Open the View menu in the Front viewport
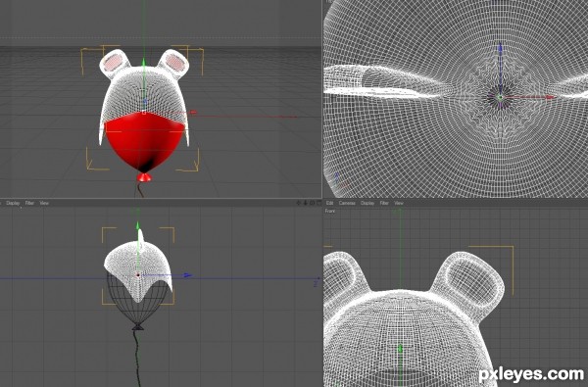This screenshot has height=387, width=588. [x=399, y=203]
